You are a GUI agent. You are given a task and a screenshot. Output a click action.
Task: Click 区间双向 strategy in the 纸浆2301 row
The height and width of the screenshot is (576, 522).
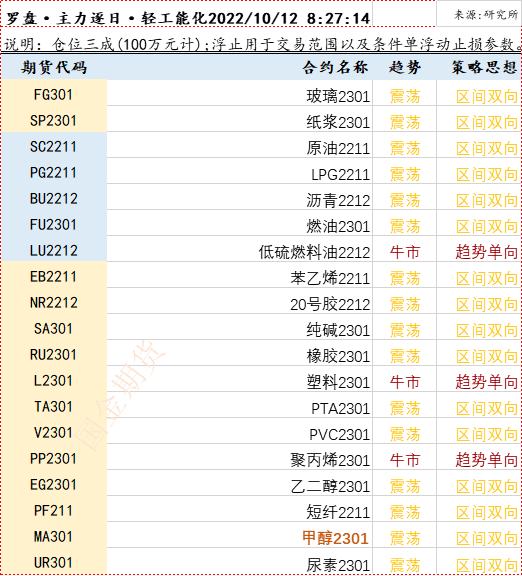tap(487, 122)
